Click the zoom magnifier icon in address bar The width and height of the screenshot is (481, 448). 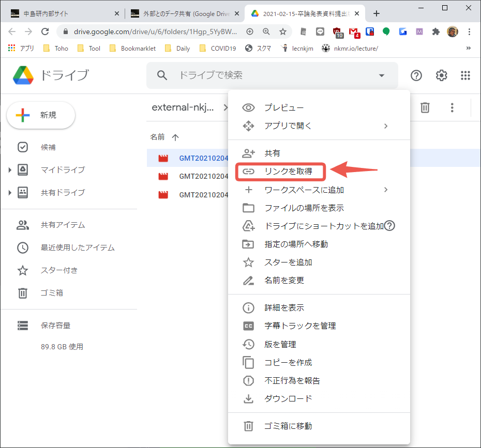coord(266,31)
